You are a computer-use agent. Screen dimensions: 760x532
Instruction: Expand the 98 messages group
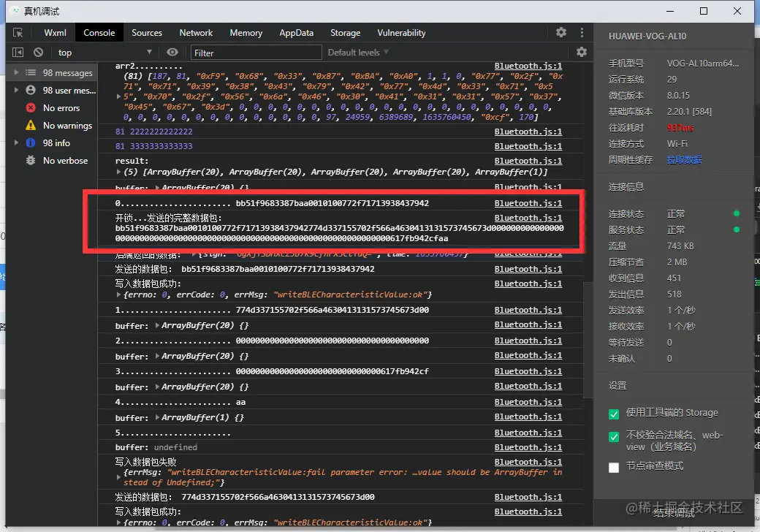[16, 72]
